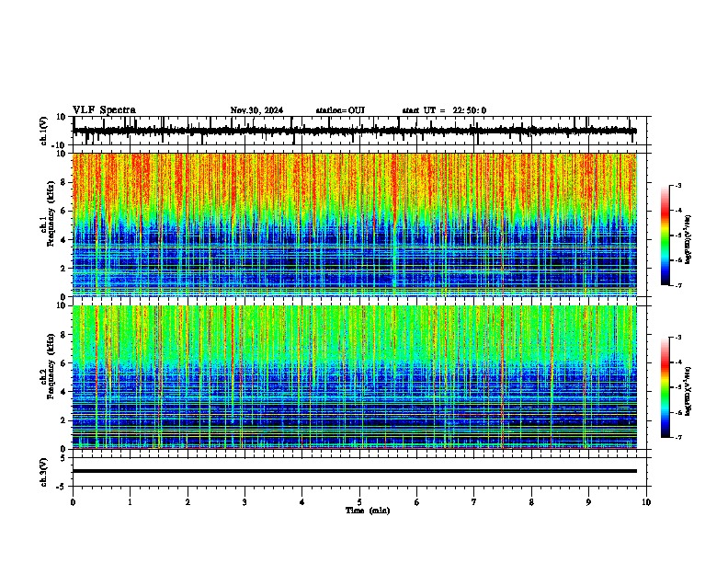728x563 pixels.
Task: Click the "ch.1(V)" waveform axis label
Action: (x=44, y=131)
